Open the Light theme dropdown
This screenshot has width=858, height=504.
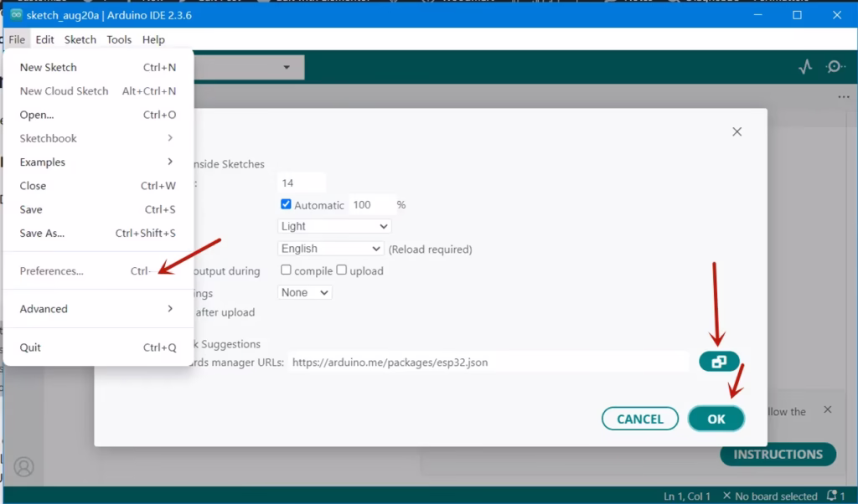click(x=334, y=226)
